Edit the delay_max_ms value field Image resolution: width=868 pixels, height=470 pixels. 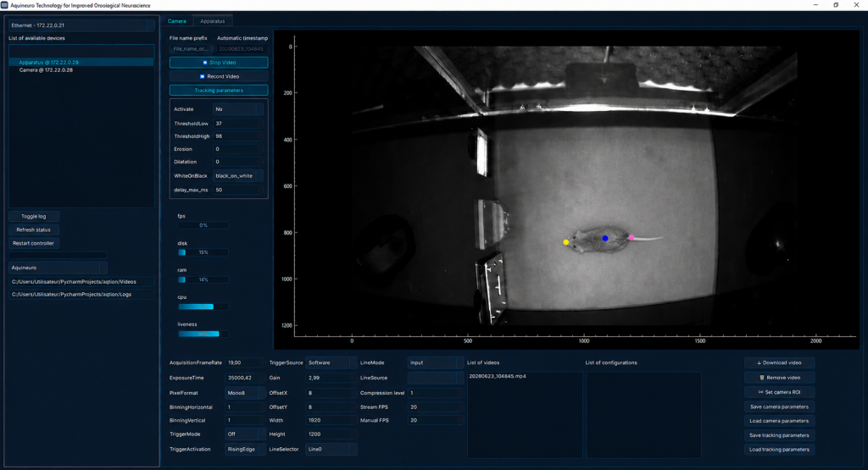pyautogui.click(x=238, y=190)
